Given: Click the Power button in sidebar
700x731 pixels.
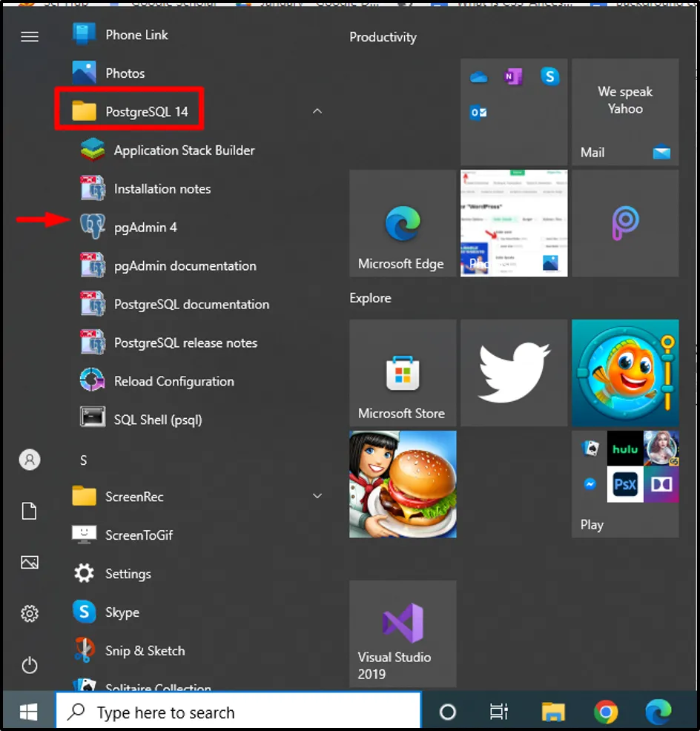Looking at the screenshot, I should 30,665.
